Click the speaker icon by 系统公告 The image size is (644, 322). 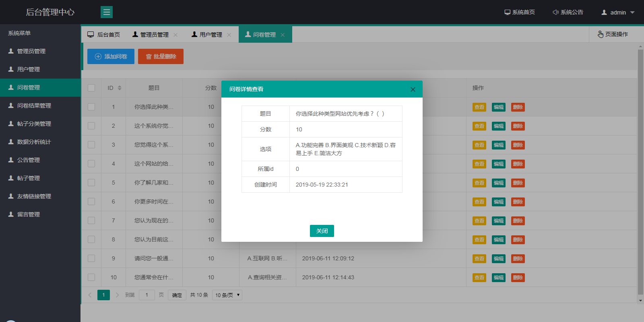(555, 12)
